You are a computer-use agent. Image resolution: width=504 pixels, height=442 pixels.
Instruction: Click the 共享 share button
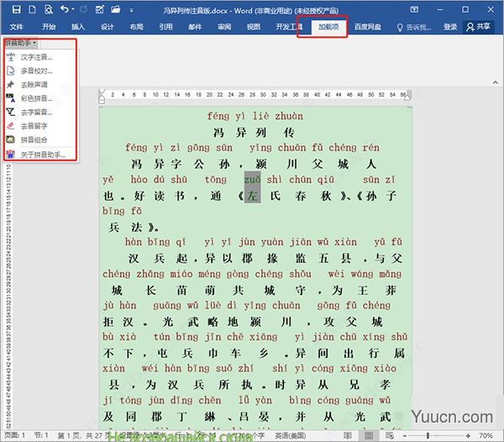coord(478,27)
